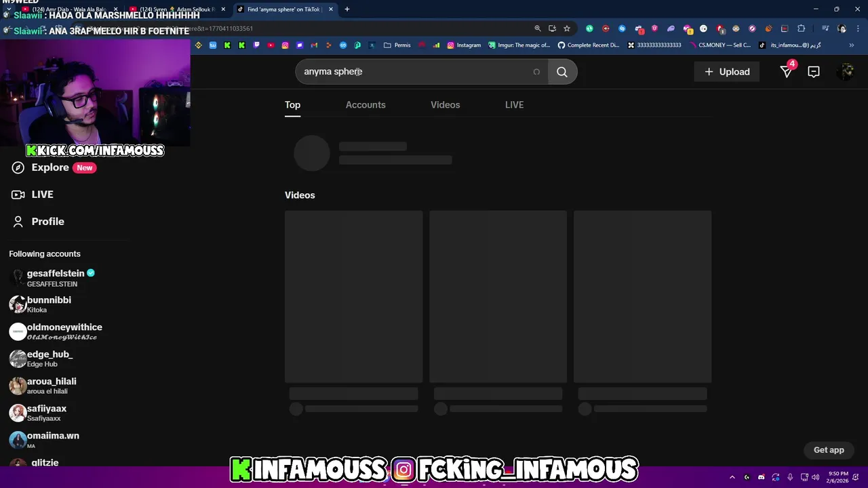Open the second loading video placeholder
This screenshot has height=488, width=868.
point(498,297)
